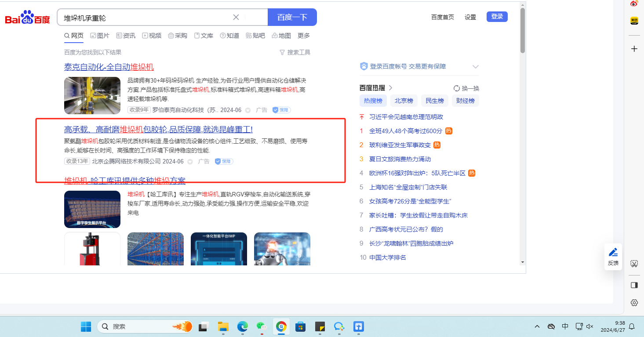Expand the 更多 search categories
This screenshot has width=644, height=337.
[304, 36]
